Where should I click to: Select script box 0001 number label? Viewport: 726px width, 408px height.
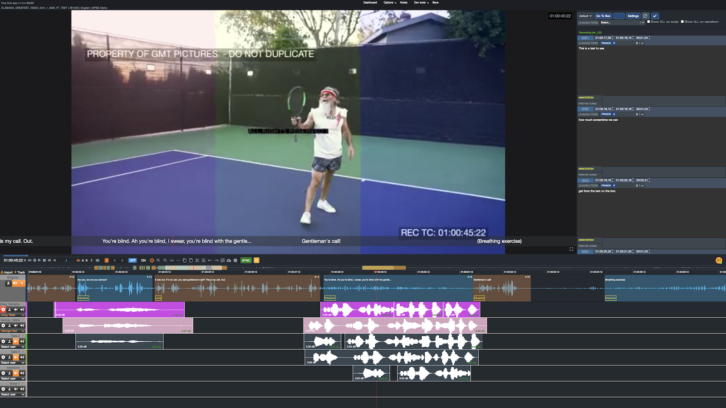[x=585, y=38]
